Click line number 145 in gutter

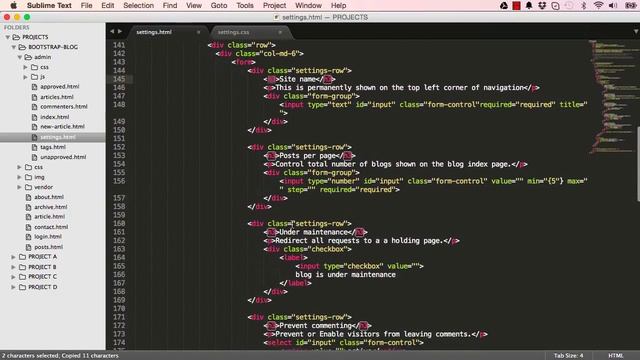click(119, 79)
